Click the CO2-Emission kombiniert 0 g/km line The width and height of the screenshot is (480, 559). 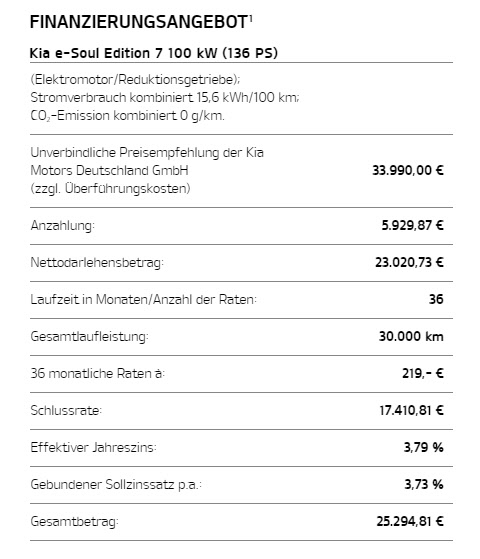coord(127,116)
